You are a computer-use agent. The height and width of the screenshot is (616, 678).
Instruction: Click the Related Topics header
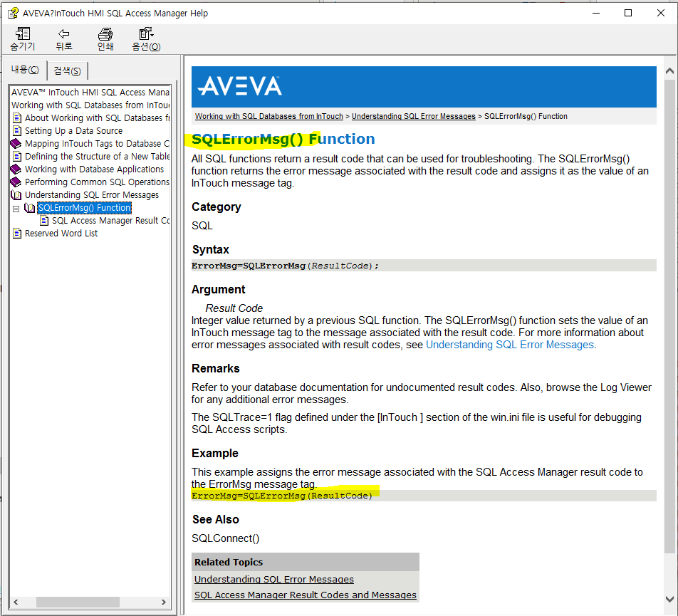306,562
